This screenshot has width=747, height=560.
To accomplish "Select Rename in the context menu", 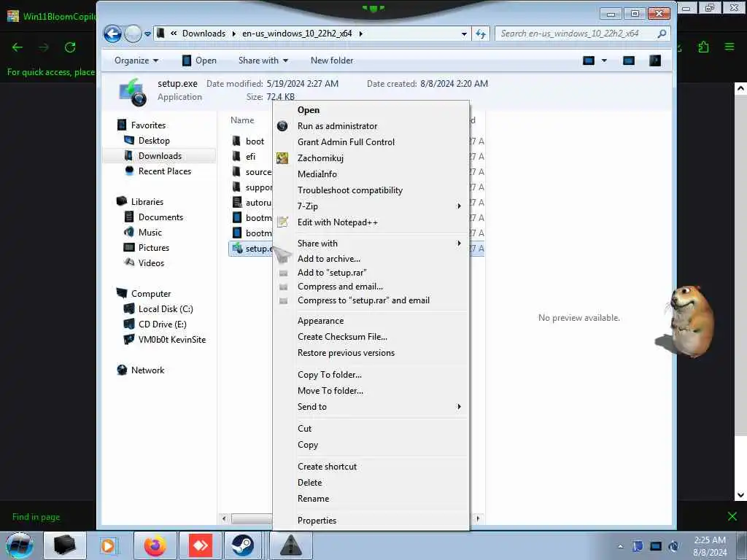I will tap(371, 499).
